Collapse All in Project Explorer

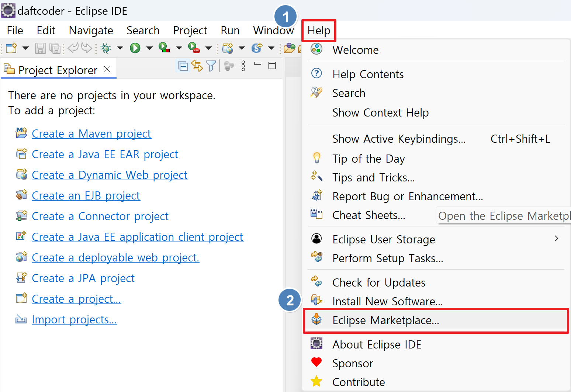click(x=183, y=66)
